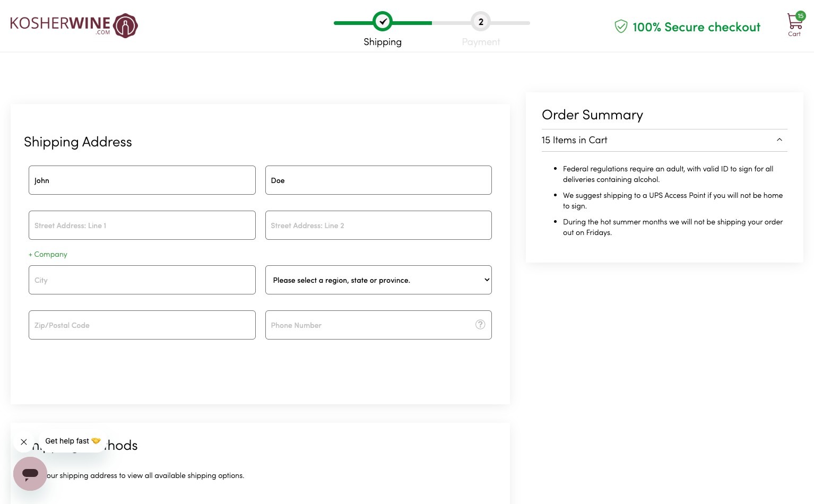Open the chat bubble widget
The image size is (814, 504).
click(x=30, y=473)
